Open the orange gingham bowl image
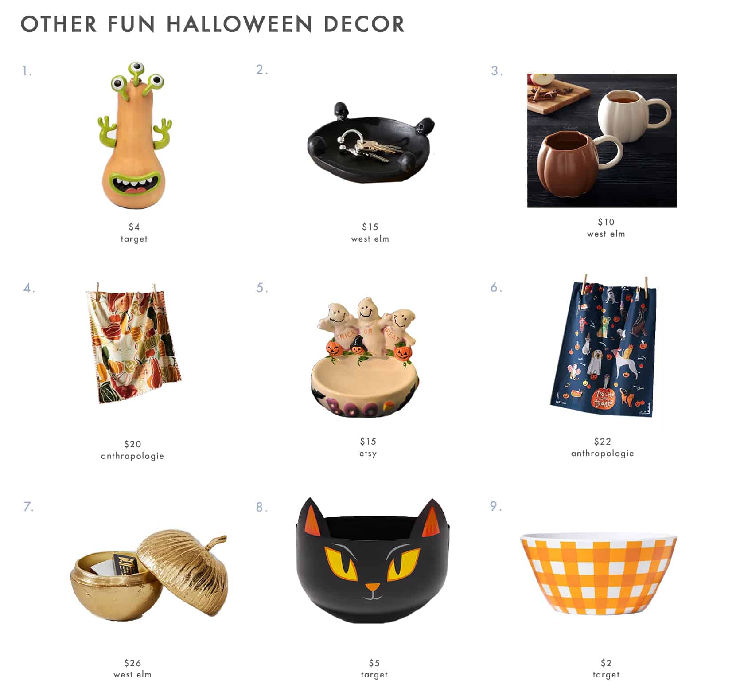The width and height of the screenshot is (740, 700). 599,575
